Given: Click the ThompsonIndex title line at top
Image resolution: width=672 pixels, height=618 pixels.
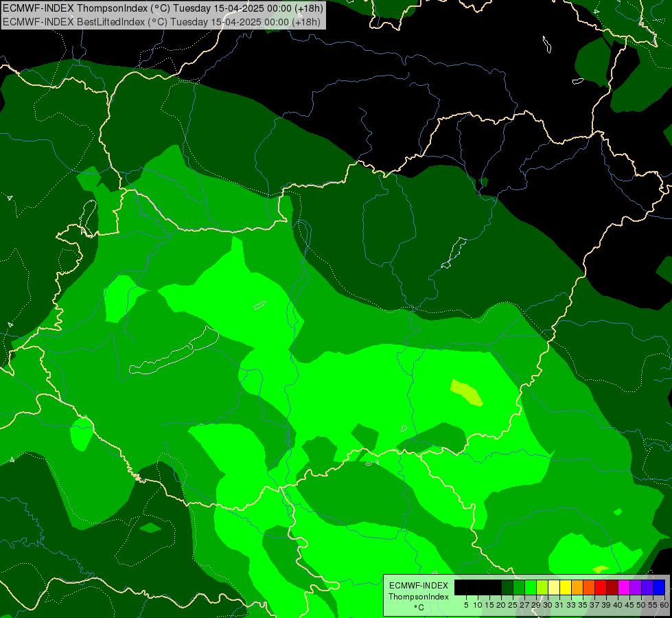Looking at the screenshot, I should (163, 8).
